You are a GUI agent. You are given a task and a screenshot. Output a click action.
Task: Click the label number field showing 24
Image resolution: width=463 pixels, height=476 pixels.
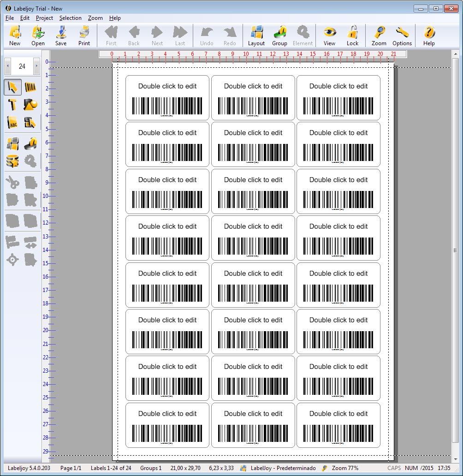[22, 66]
